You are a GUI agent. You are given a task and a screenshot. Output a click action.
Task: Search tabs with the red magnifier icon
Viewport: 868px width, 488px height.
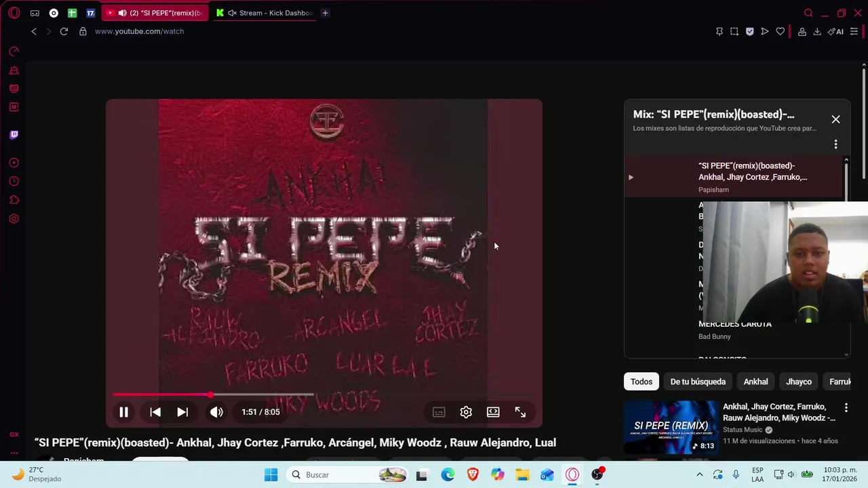click(x=808, y=13)
